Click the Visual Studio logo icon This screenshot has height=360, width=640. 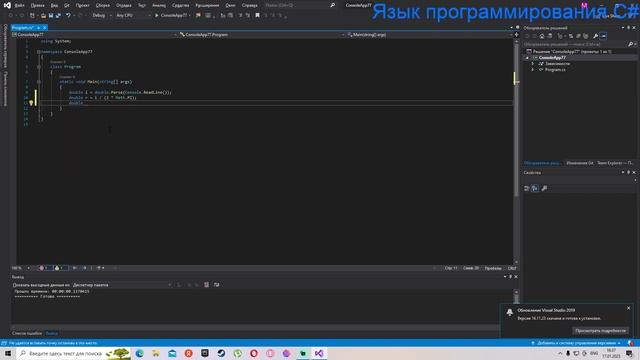tap(7, 5)
